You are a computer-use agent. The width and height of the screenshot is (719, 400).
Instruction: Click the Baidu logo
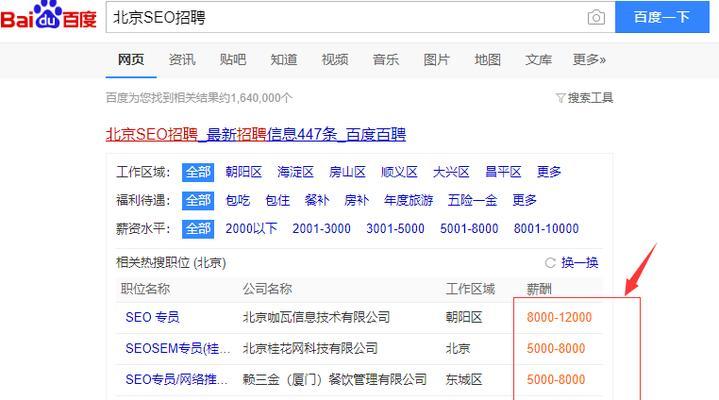48,16
